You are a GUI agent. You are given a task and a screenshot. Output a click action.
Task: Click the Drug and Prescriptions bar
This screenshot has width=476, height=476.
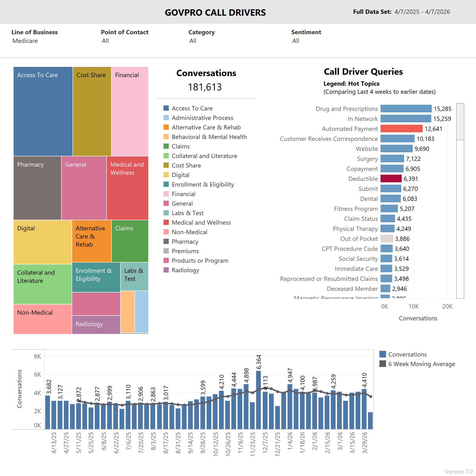406,109
